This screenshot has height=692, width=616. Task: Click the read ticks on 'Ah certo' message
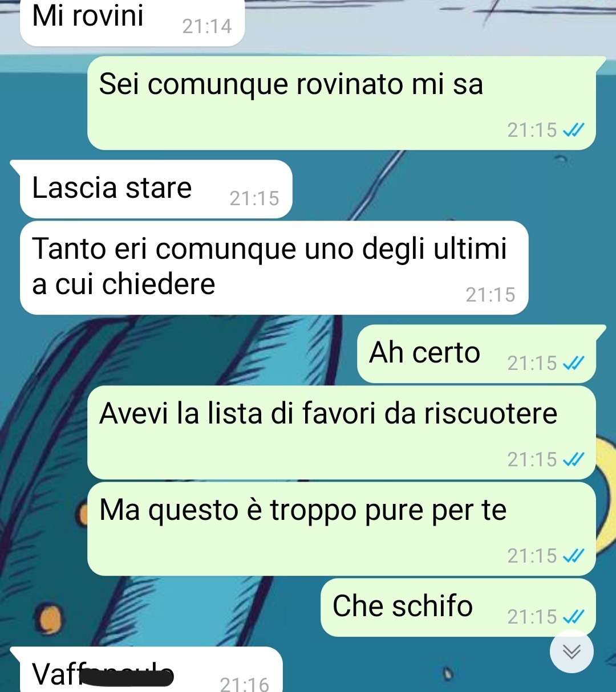573,363
